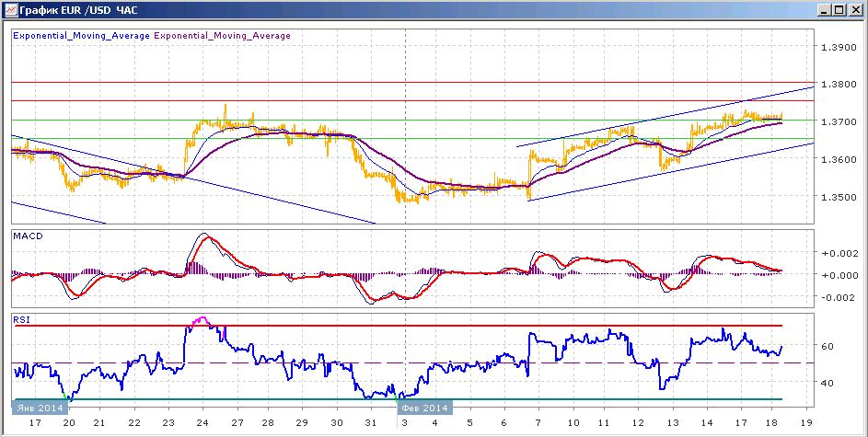Image resolution: width=868 pixels, height=437 pixels.
Task: Minimize the EUR/USD chart window
Action: [825, 10]
